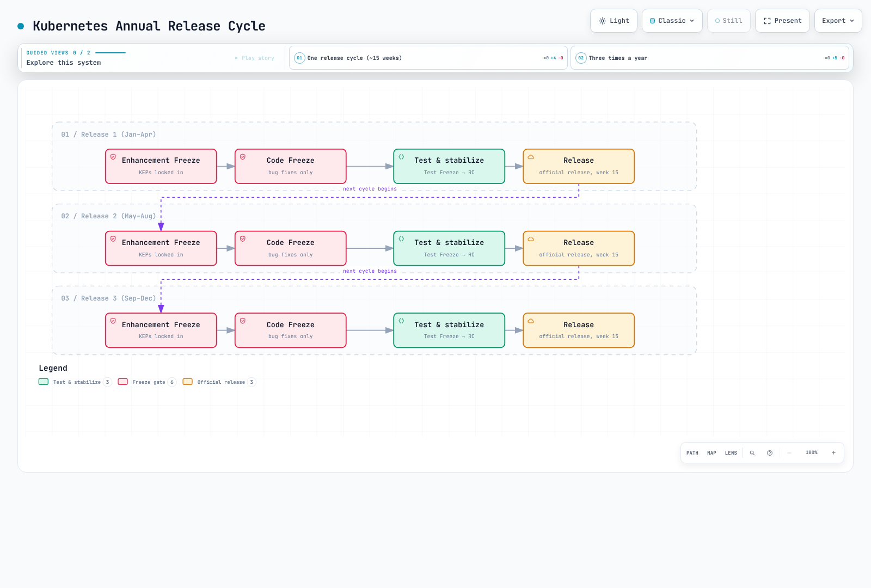Click shield icon on Release 3 Code Freeze
The width and height of the screenshot is (871, 588).
click(x=243, y=321)
